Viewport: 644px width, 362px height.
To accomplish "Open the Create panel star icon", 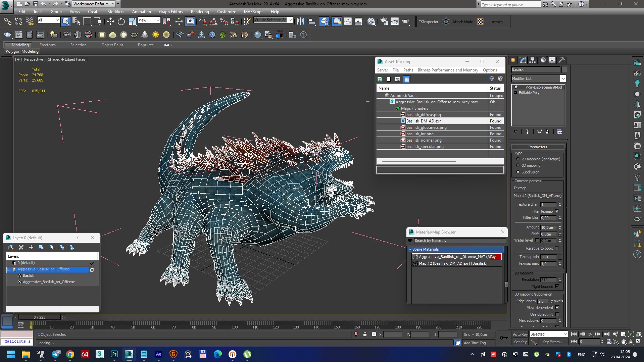I will point(513,60).
